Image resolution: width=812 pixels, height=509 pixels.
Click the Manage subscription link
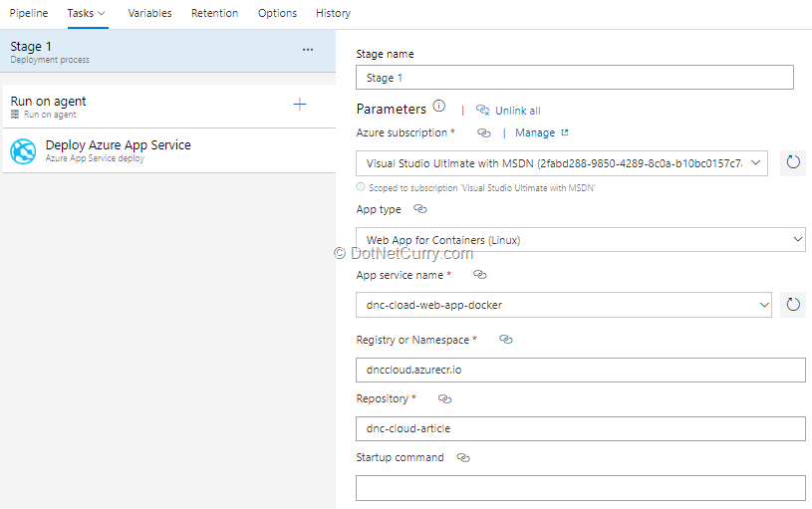click(535, 132)
